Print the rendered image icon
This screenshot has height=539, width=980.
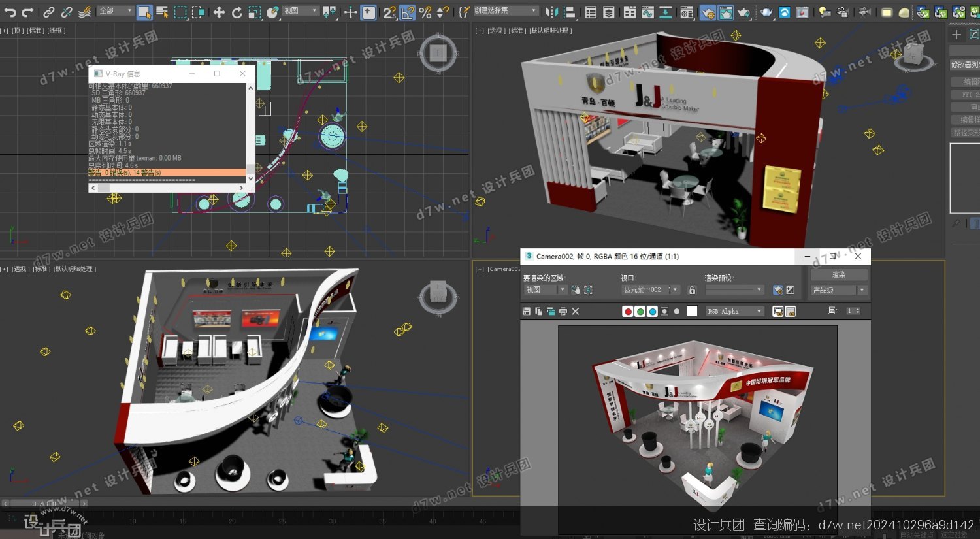click(563, 311)
